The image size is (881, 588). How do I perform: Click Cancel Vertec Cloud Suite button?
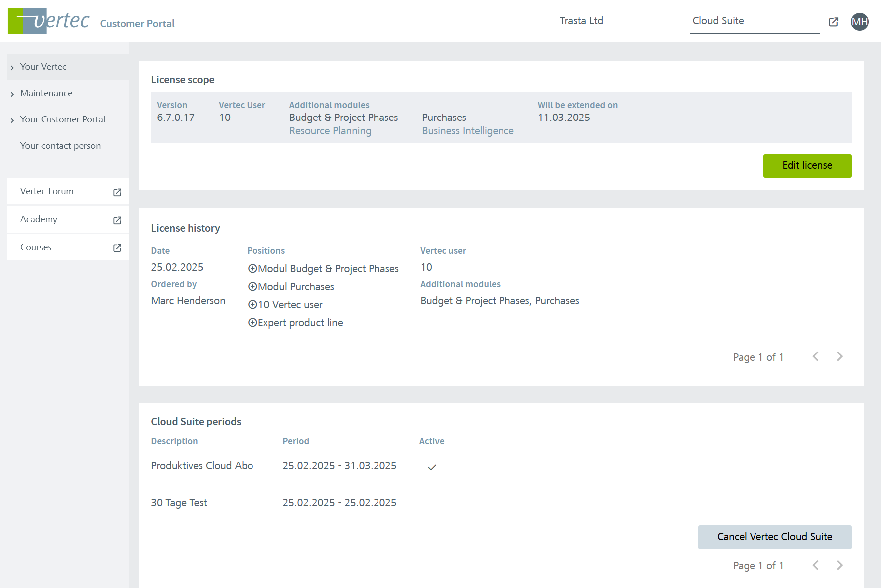click(774, 537)
